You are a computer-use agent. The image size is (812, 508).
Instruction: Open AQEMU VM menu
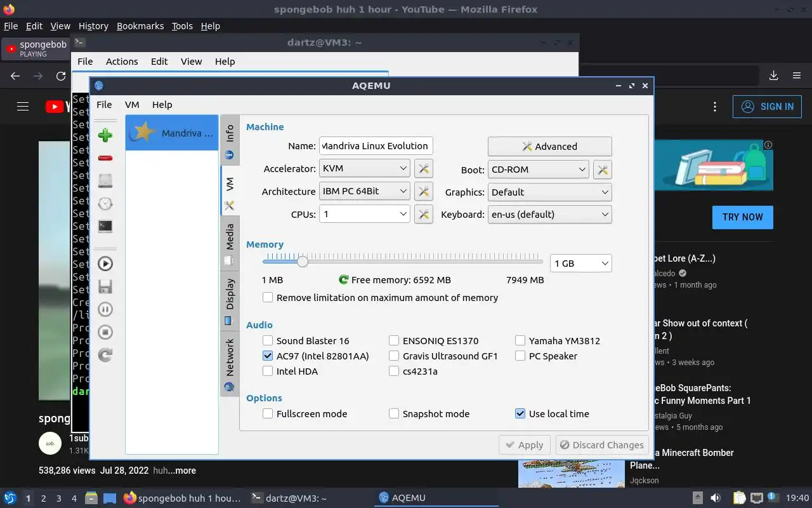coord(132,105)
